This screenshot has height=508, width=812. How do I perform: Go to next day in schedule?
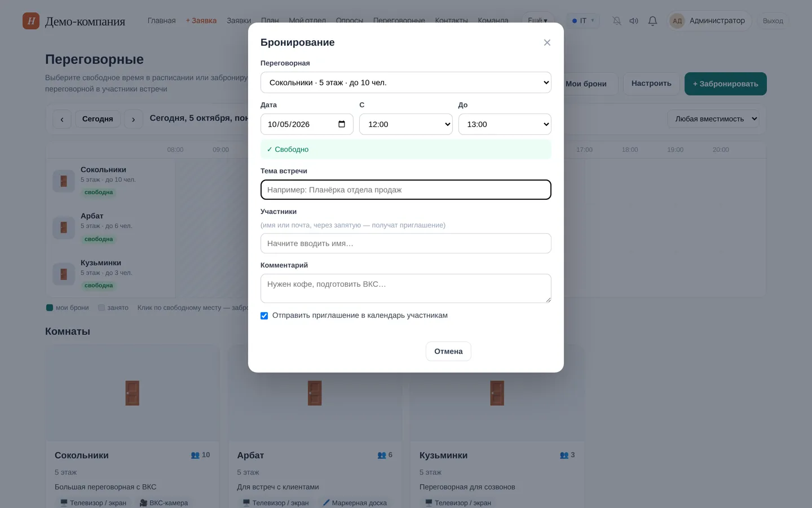[x=133, y=119]
